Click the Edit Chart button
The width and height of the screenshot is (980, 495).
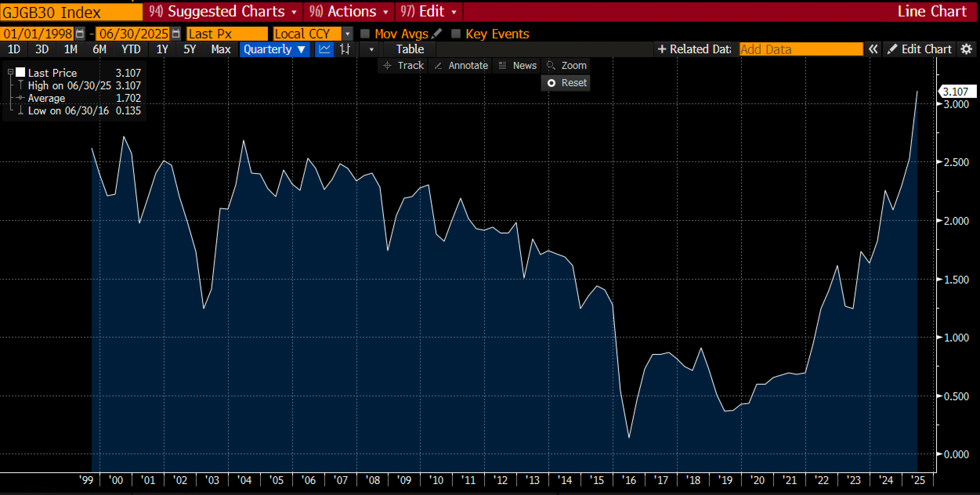coord(920,49)
